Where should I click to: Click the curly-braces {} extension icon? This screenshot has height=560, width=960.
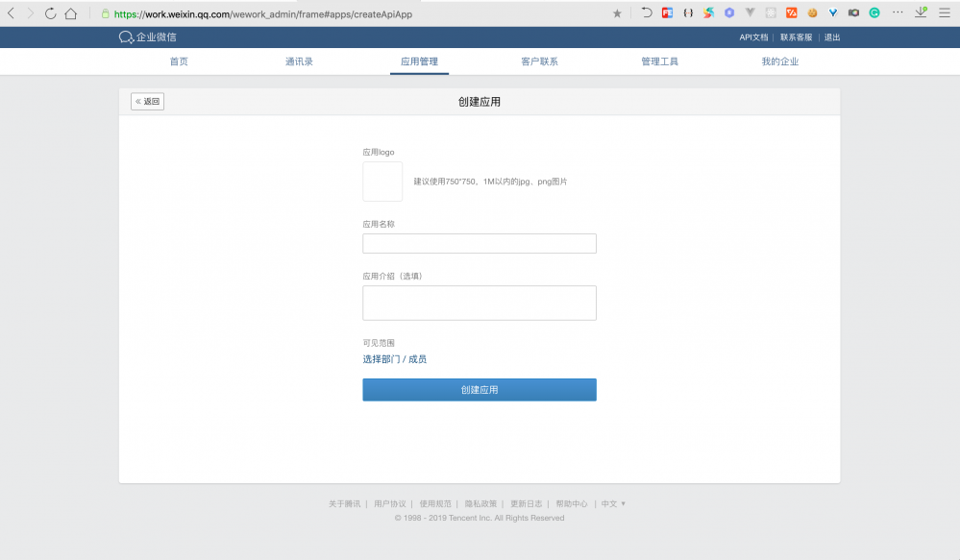tap(688, 12)
